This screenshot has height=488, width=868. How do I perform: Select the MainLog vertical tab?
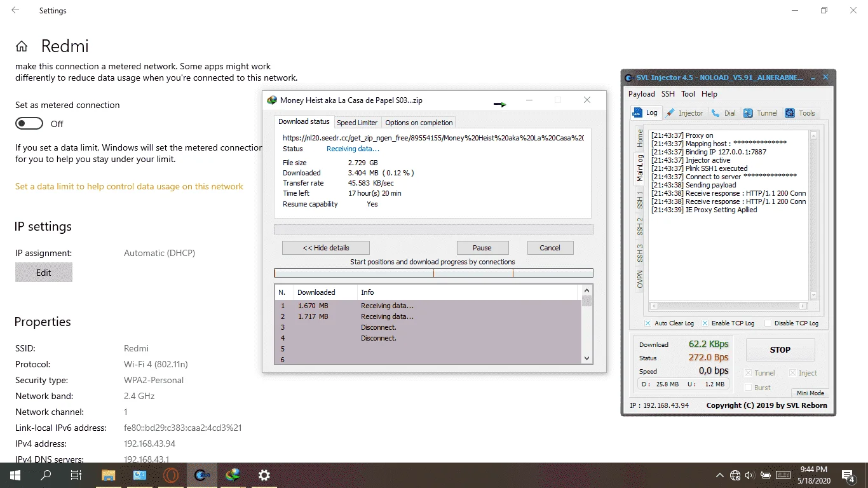click(640, 168)
